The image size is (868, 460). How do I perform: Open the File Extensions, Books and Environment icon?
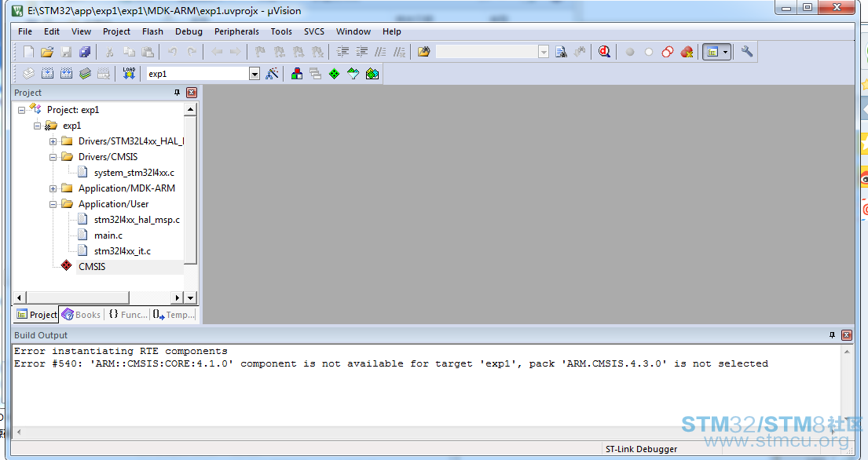297,74
